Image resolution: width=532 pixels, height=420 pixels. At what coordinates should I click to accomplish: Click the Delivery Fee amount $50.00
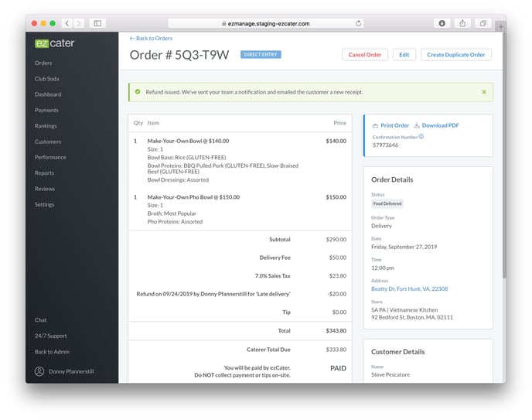pyautogui.click(x=338, y=258)
